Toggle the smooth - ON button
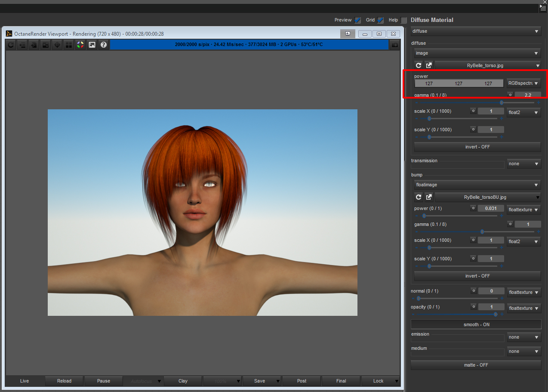This screenshot has height=392, width=548. pyautogui.click(x=476, y=324)
